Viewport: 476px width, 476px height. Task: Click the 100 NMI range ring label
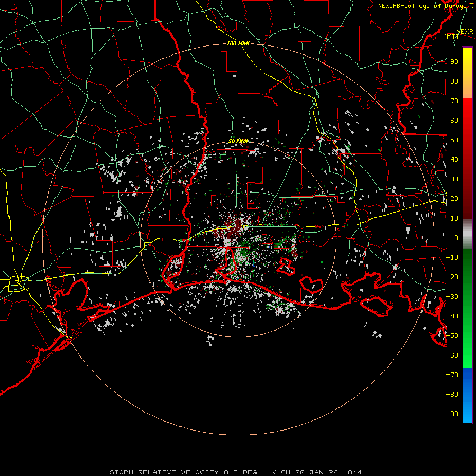238,43
